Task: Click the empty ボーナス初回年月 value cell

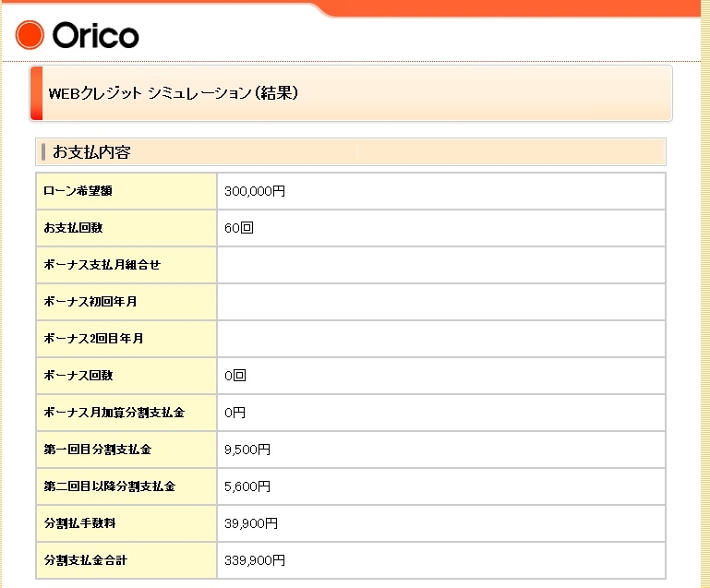Action: [440, 302]
